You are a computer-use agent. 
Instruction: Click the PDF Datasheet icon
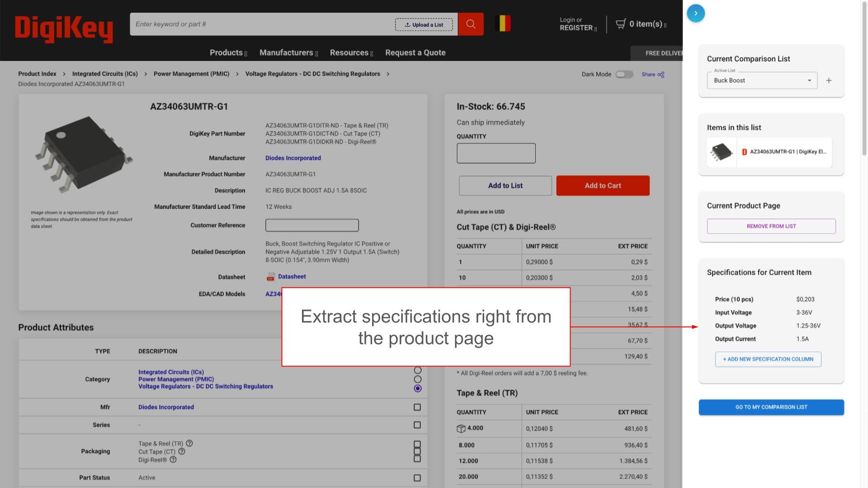click(270, 277)
